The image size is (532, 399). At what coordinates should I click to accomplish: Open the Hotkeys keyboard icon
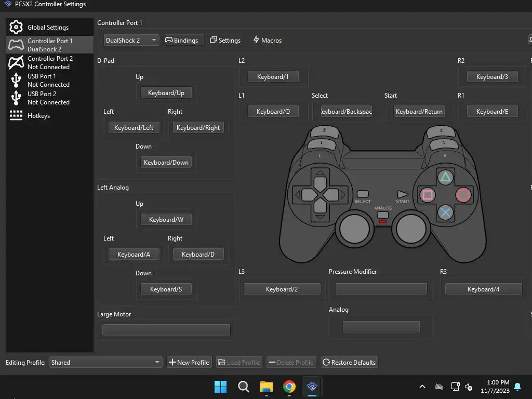coord(16,115)
